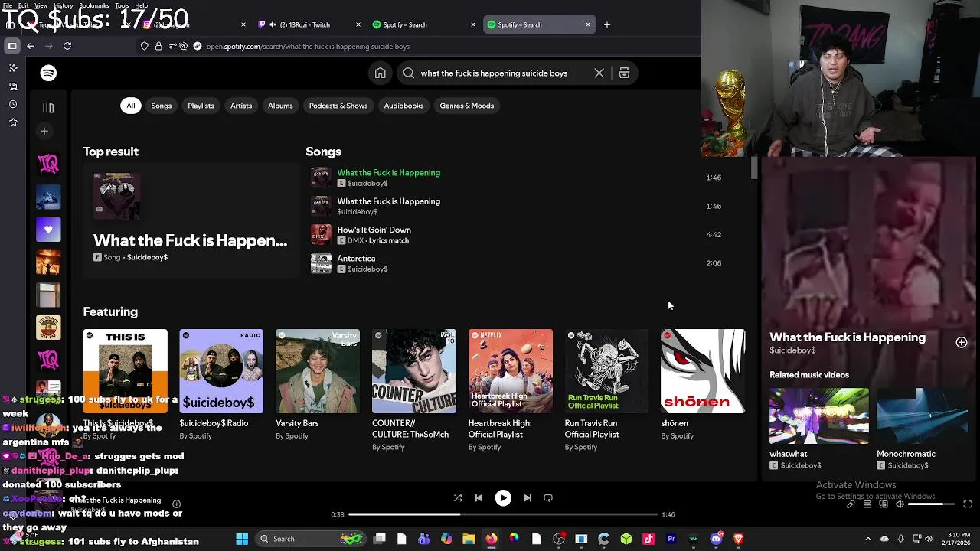
Task: Open Firefox AI sparkle sidebar icon
Action: pyautogui.click(x=13, y=68)
